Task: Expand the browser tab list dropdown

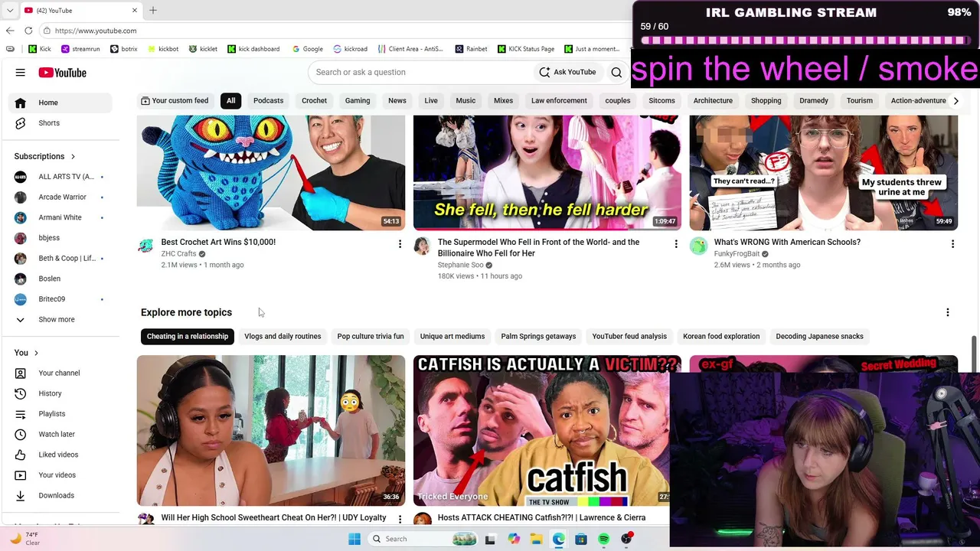Action: (10, 10)
